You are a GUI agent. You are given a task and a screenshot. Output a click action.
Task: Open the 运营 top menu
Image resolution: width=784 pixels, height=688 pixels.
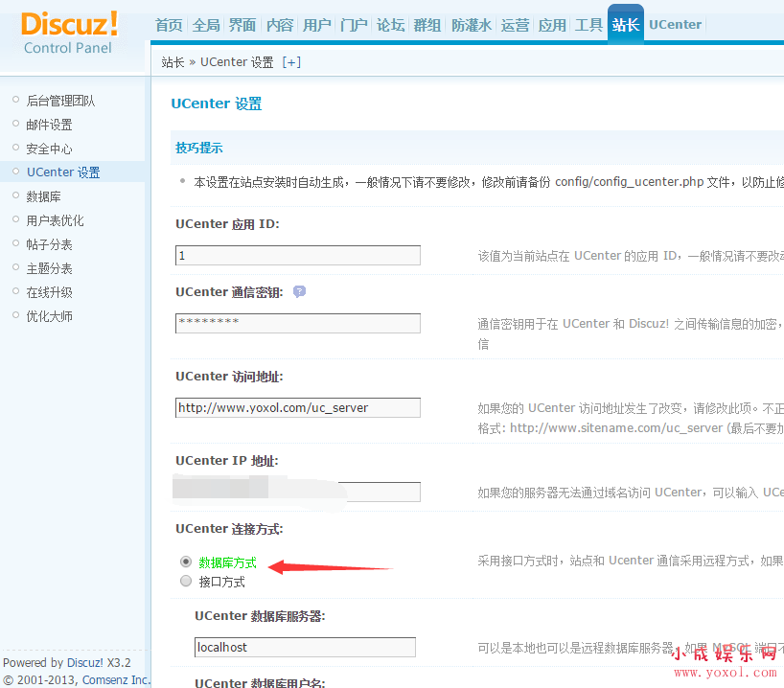tap(515, 25)
